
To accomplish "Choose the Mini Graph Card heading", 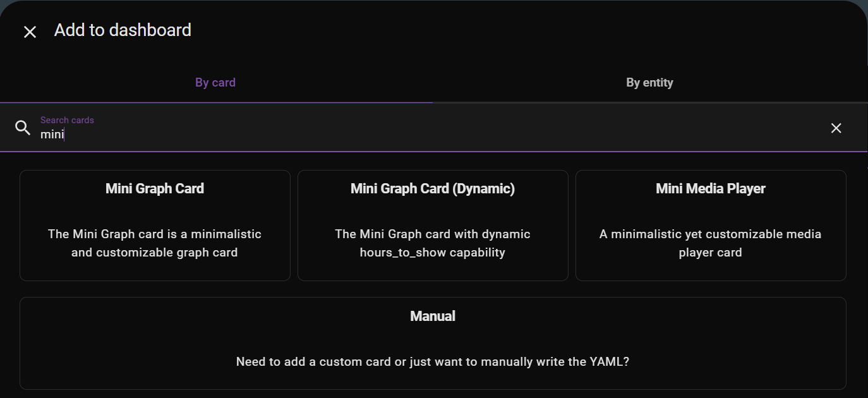I will click(x=155, y=188).
